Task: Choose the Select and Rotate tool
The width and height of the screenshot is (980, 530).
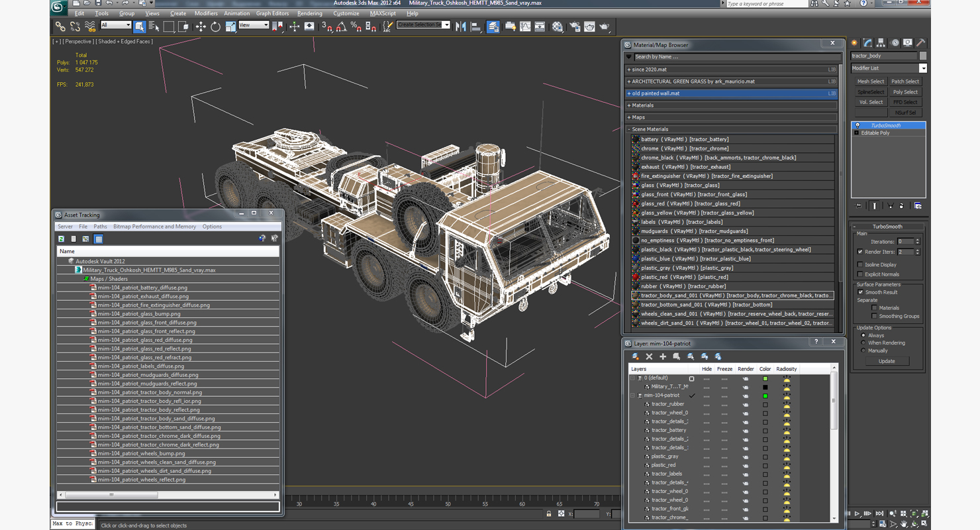Action: pos(215,26)
